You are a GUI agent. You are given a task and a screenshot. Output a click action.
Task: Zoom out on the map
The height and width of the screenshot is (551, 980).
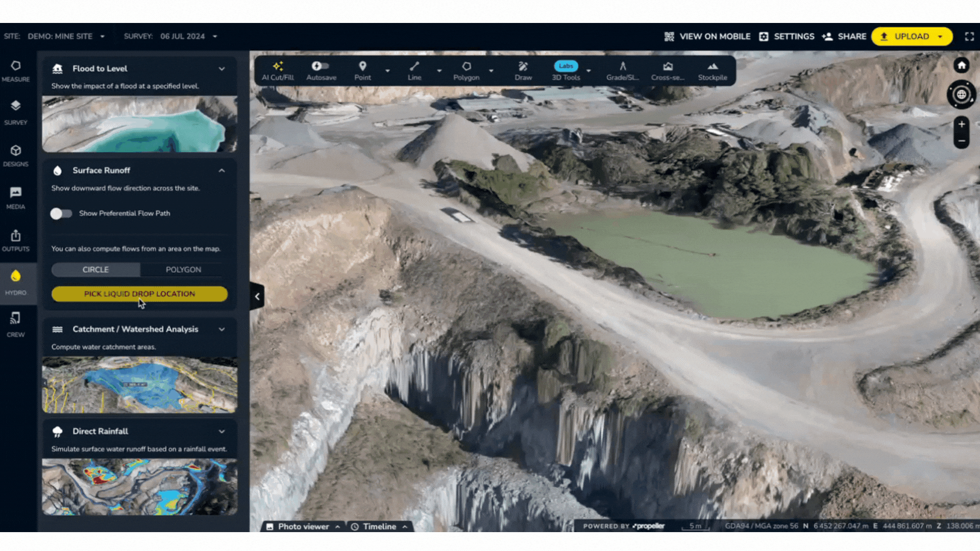tap(962, 141)
